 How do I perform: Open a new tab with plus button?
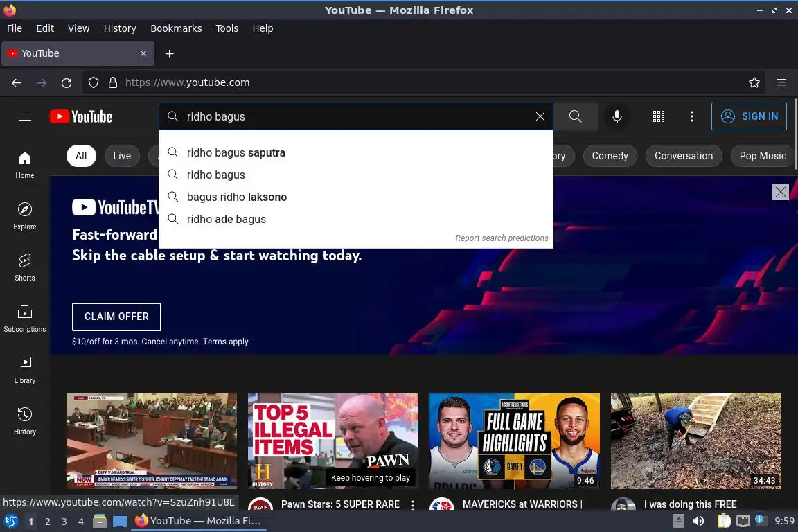(x=170, y=53)
